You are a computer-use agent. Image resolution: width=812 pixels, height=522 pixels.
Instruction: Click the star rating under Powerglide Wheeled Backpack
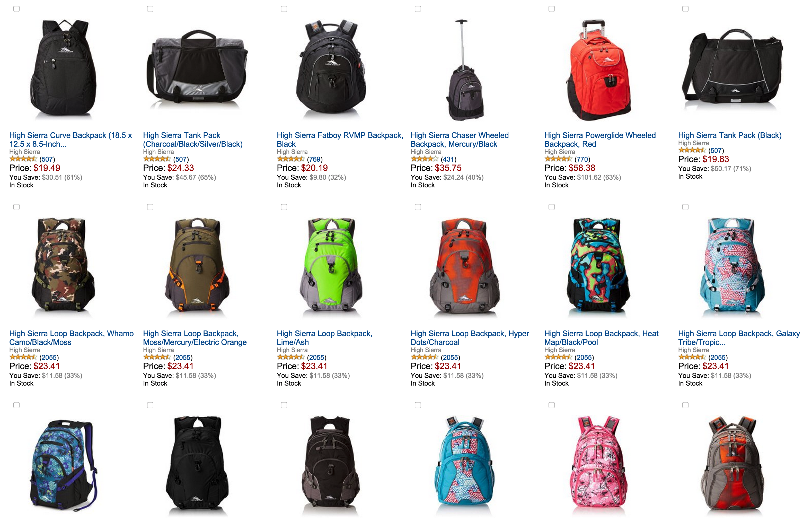pos(558,159)
